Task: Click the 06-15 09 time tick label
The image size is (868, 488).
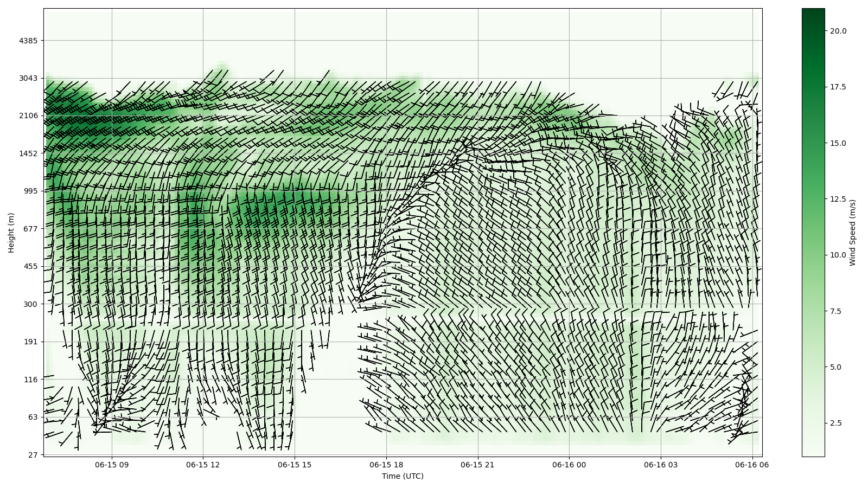Action: point(112,465)
